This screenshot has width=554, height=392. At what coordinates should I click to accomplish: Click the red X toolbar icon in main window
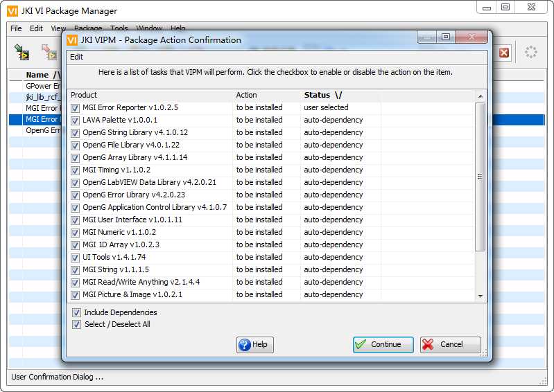click(504, 53)
